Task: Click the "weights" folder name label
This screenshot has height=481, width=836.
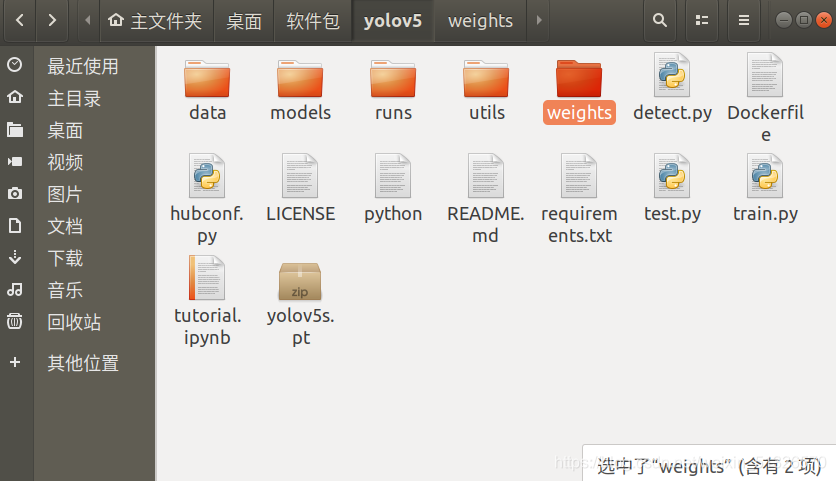Action: tap(579, 113)
